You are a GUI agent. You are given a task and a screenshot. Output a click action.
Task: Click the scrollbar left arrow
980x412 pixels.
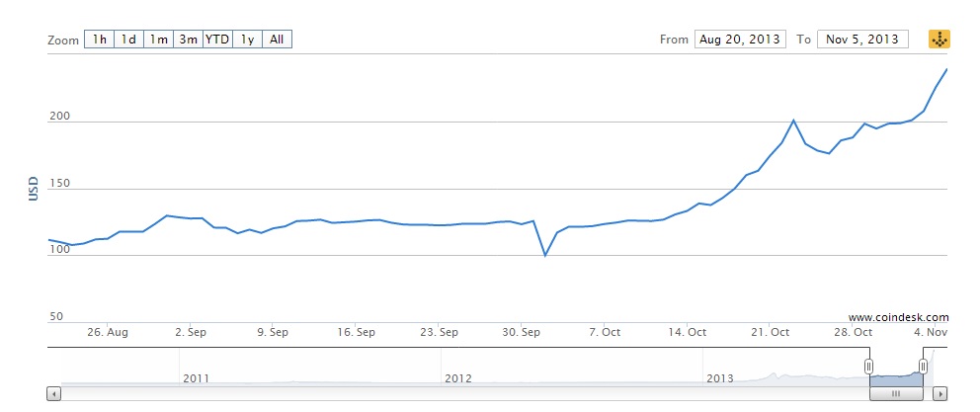53,393
